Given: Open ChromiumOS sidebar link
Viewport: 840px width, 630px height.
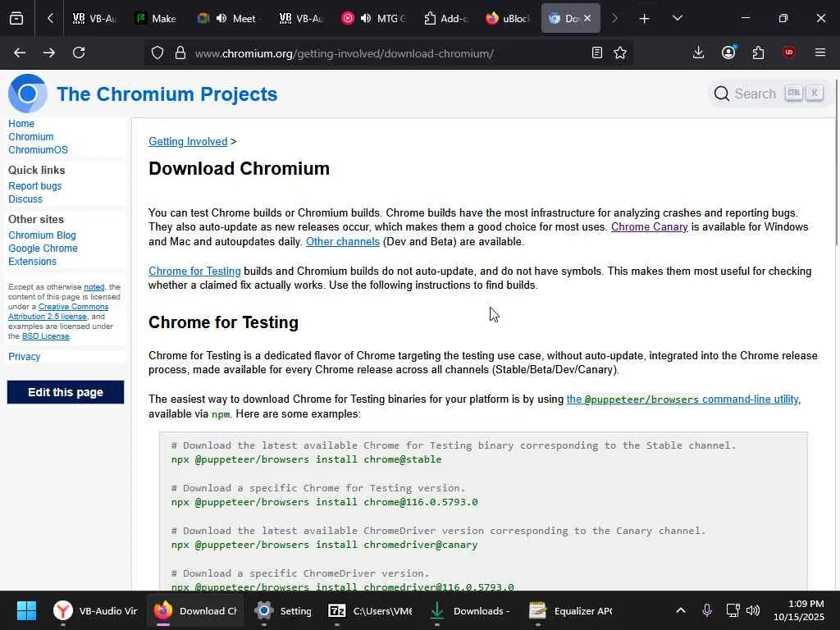Looking at the screenshot, I should point(38,150).
